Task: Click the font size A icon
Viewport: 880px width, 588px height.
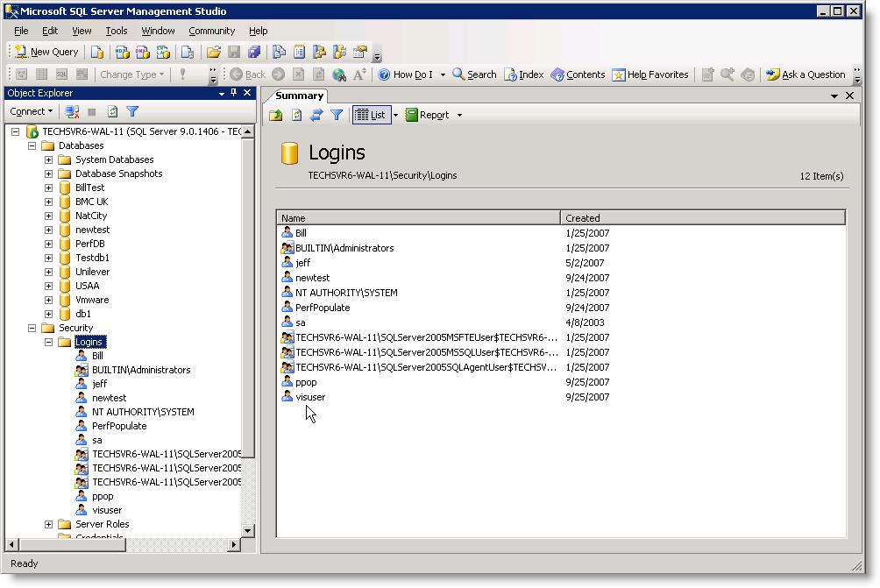Action: click(x=359, y=74)
